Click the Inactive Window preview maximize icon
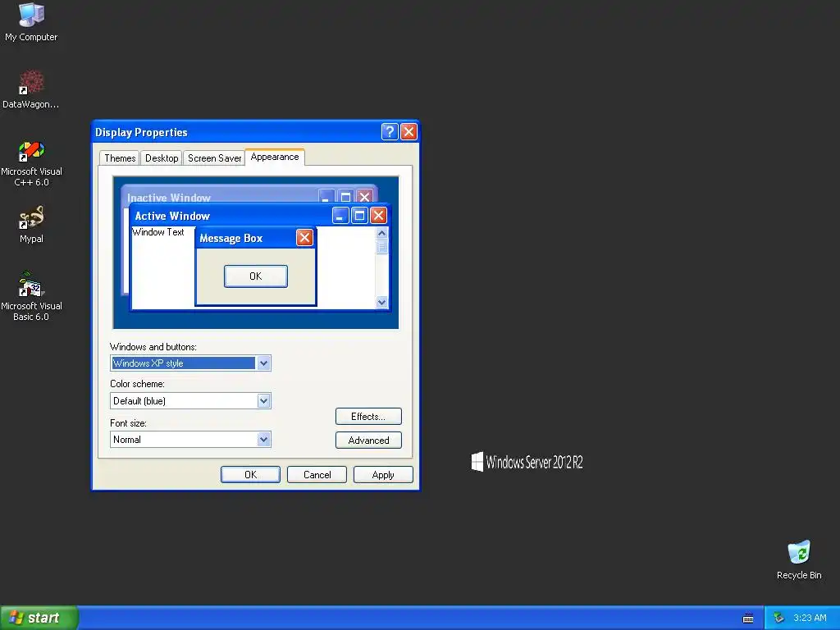This screenshot has height=630, width=840. [x=345, y=196]
